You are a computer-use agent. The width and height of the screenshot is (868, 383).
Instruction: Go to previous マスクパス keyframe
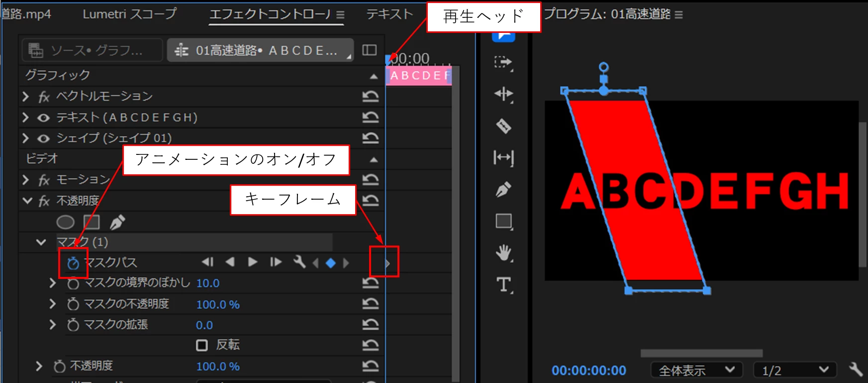click(x=315, y=263)
